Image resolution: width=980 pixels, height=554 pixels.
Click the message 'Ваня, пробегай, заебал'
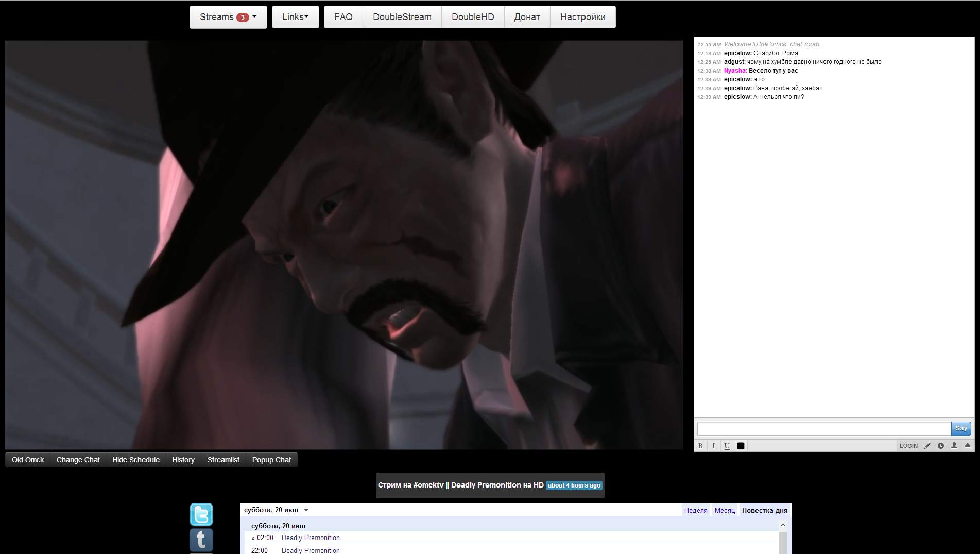click(788, 88)
